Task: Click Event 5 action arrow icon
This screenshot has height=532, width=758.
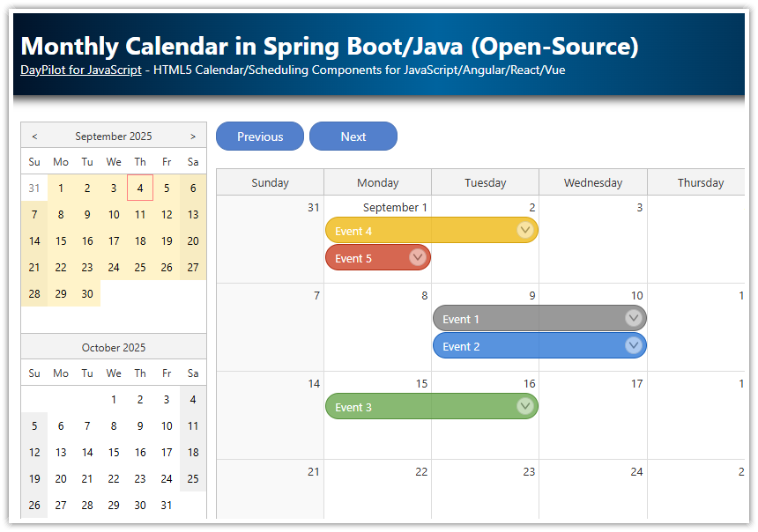Action: point(417,258)
